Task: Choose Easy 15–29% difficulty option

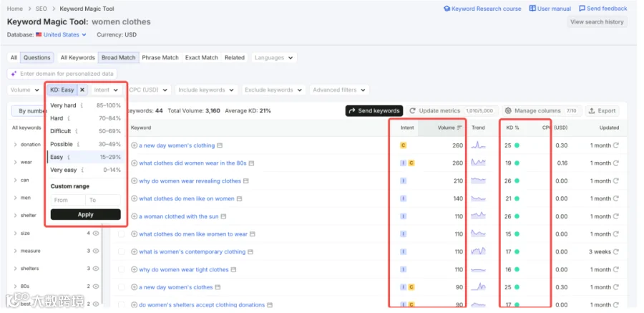Action: 85,157
